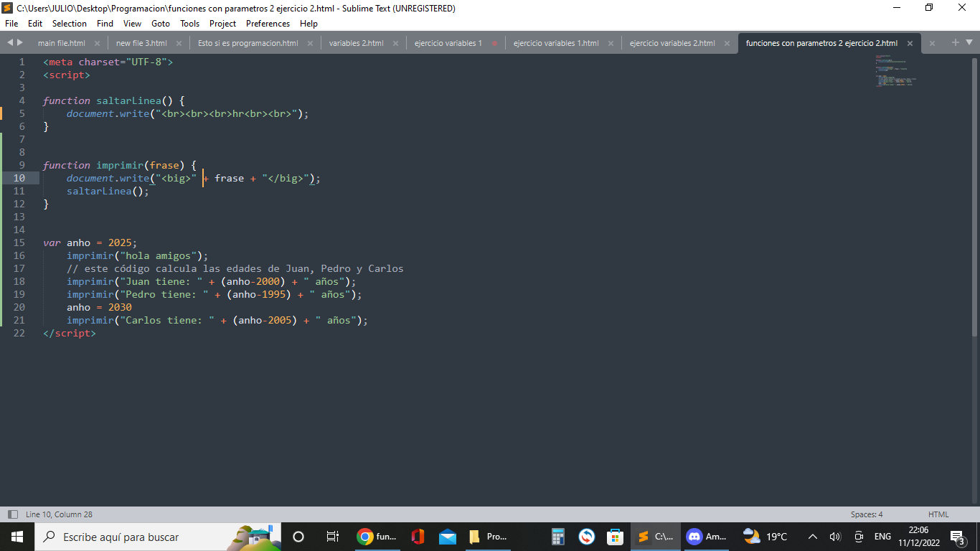Viewport: 980px width, 551px height.
Task: Open the tab list dropdown arrow
Action: click(969, 43)
